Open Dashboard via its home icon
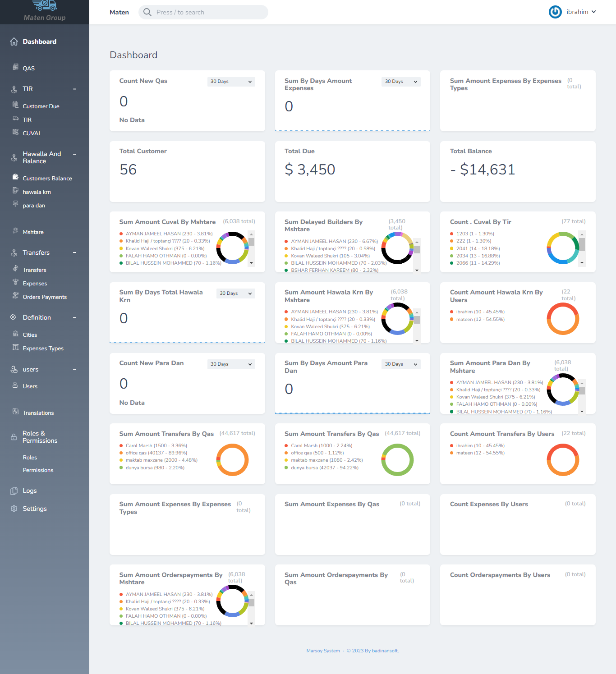Viewport: 616px width, 674px height. (14, 41)
